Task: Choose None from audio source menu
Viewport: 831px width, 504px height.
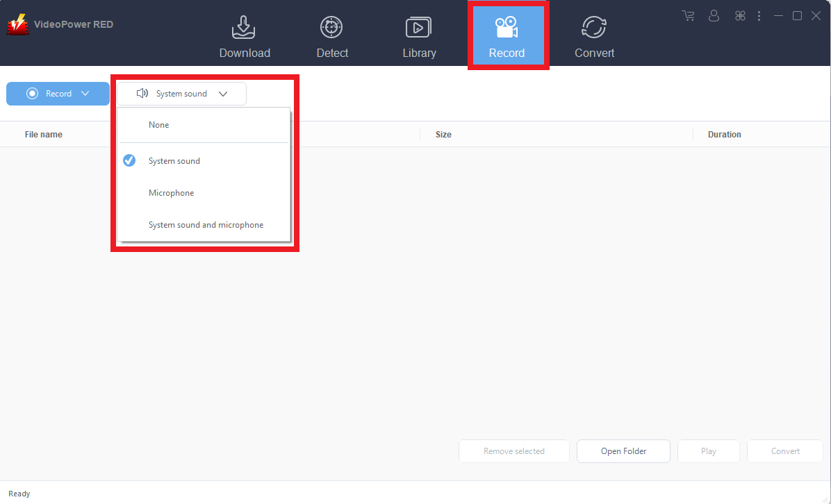Action: pos(204,125)
